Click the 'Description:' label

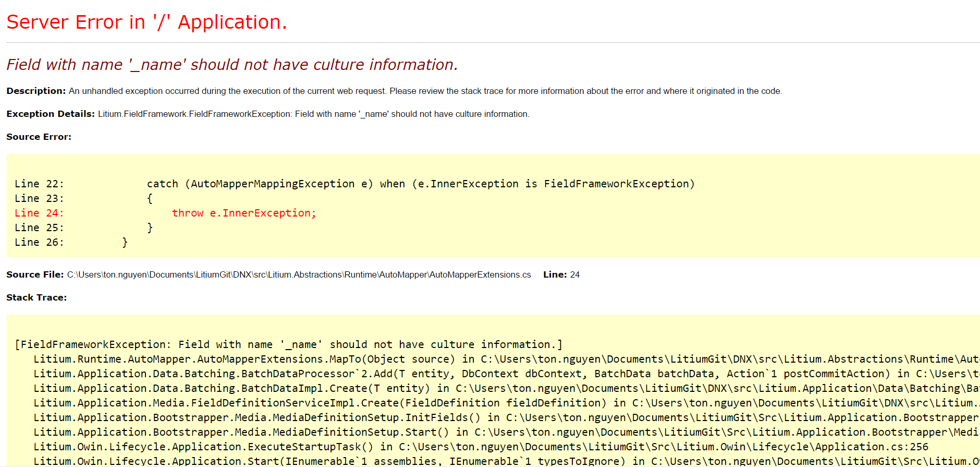pos(36,91)
